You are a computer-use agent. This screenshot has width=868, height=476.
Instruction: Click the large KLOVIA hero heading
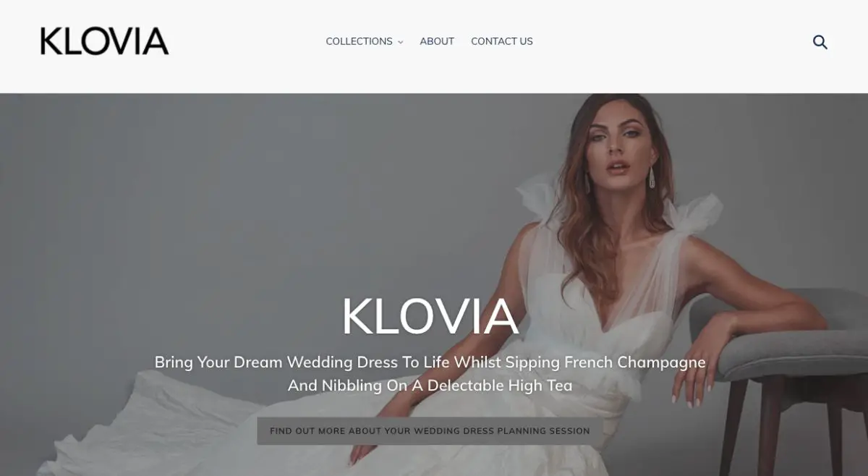click(430, 316)
